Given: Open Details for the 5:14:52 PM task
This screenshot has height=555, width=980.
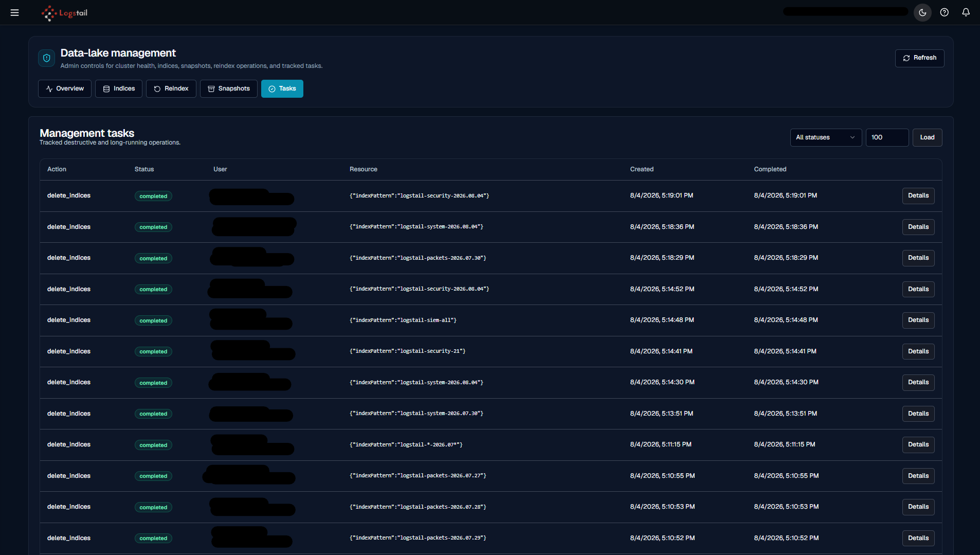Looking at the screenshot, I should (918, 289).
